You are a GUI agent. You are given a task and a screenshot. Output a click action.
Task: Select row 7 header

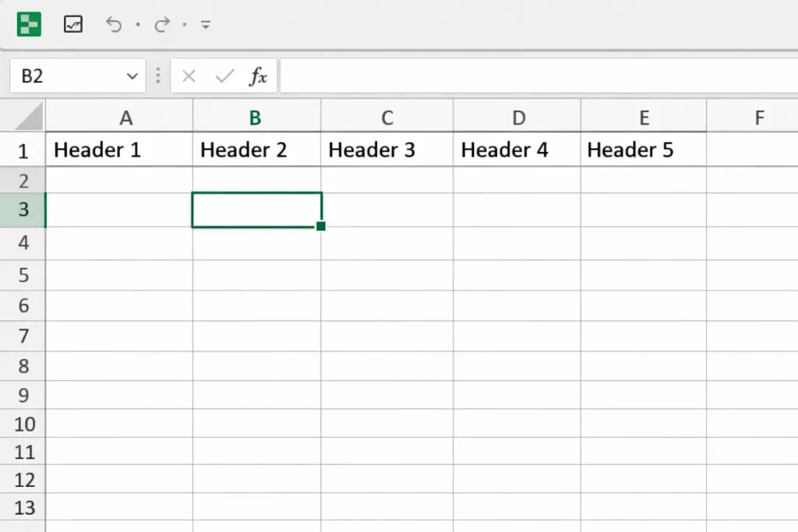coord(23,336)
